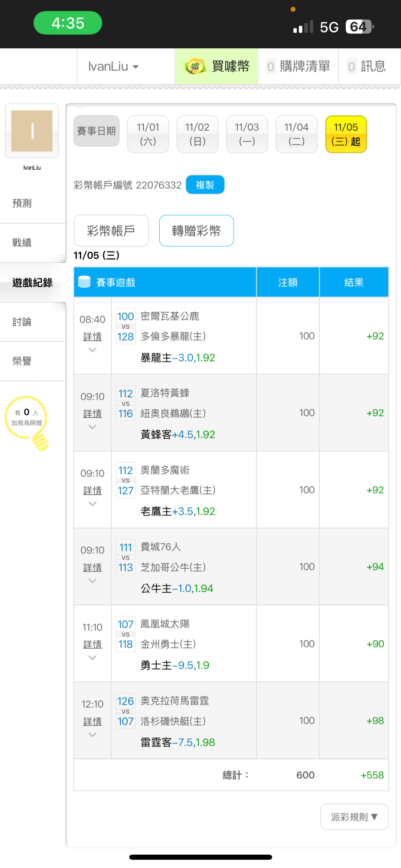Tap the IvanLiu profile avatar
The width and height of the screenshot is (401, 868).
coord(32,131)
